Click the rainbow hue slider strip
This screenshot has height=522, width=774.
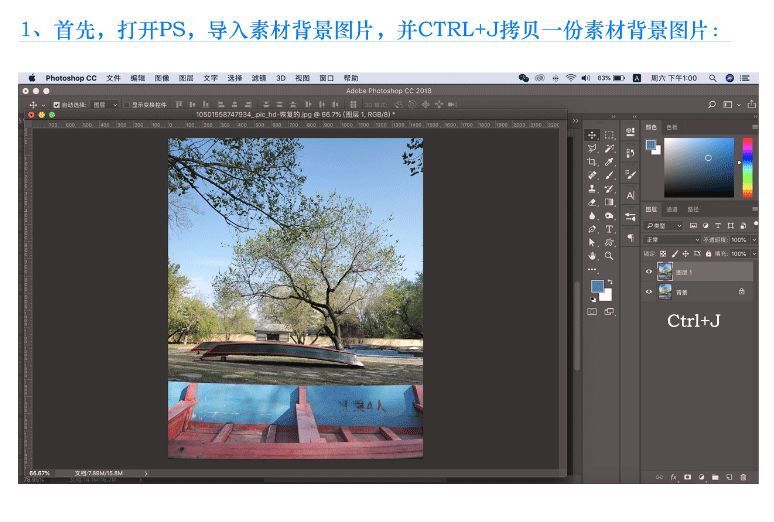pos(747,167)
